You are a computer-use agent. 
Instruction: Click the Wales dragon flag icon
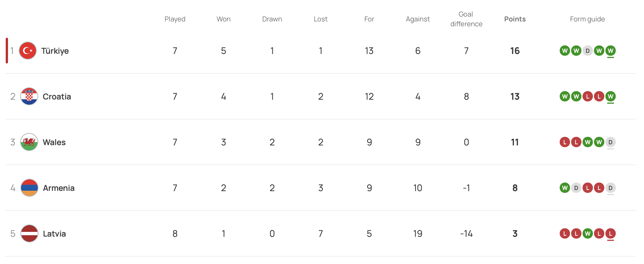(29, 142)
